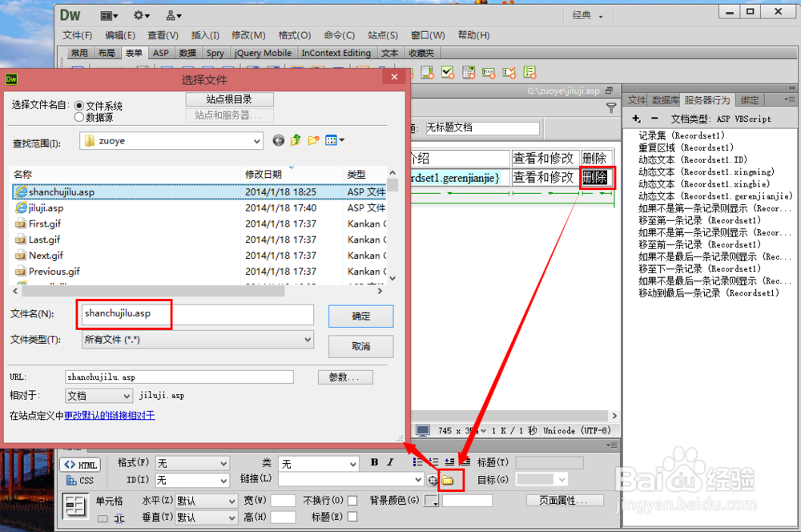This screenshot has height=532, width=801.
Task: Open 背景颜色(G) color swatch picker
Action: (x=431, y=501)
